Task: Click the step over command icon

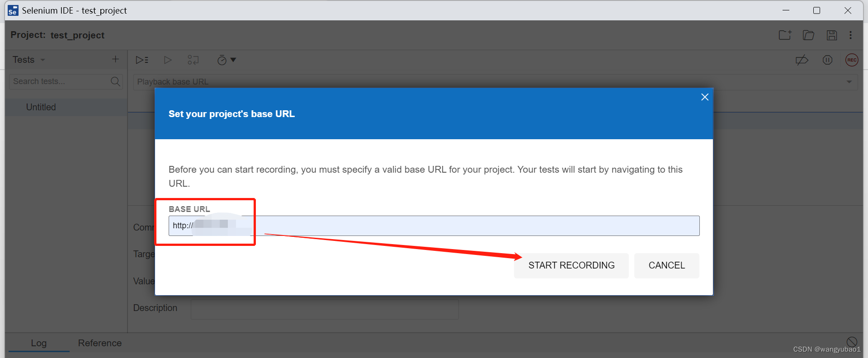Action: click(193, 60)
